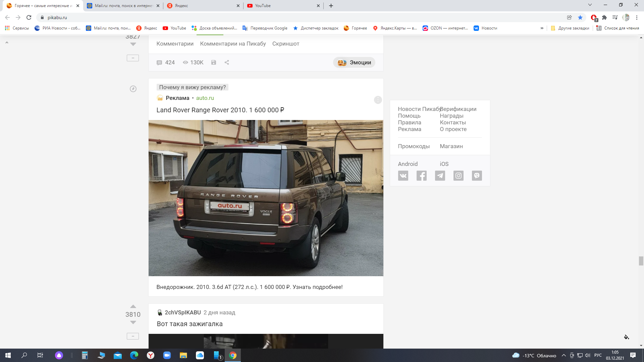Open a new browser tab
Viewport: 644px width, 362px height.
pyautogui.click(x=331, y=6)
